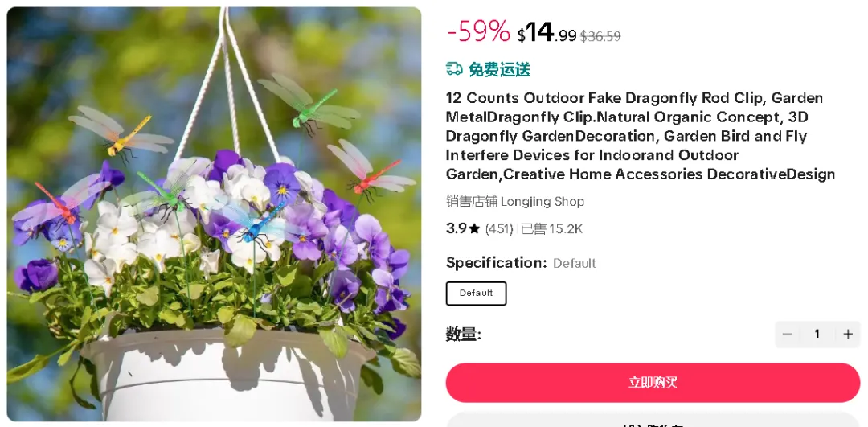Click the 12 Counts Outdoor Fake Dragonfly title
Image resolution: width=868 pixels, height=427 pixels.
tap(641, 136)
